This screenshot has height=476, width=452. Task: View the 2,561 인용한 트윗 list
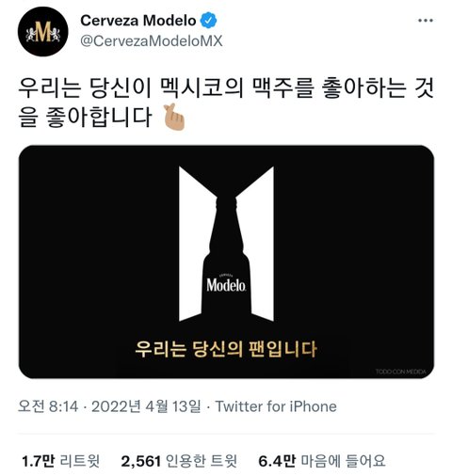179,461
